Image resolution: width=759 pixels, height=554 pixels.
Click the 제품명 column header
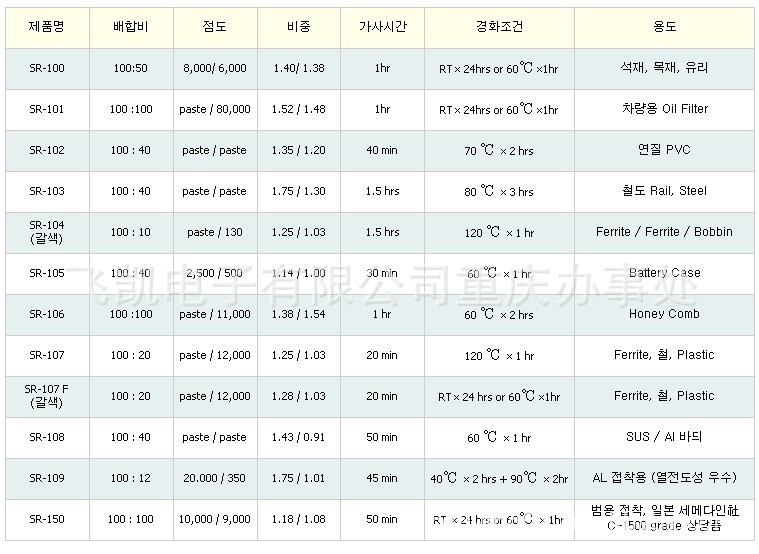click(47, 27)
